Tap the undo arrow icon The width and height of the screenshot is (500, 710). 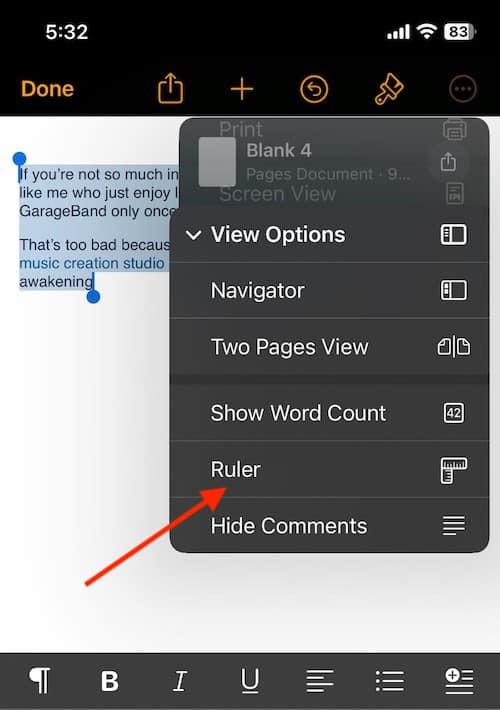(x=314, y=89)
